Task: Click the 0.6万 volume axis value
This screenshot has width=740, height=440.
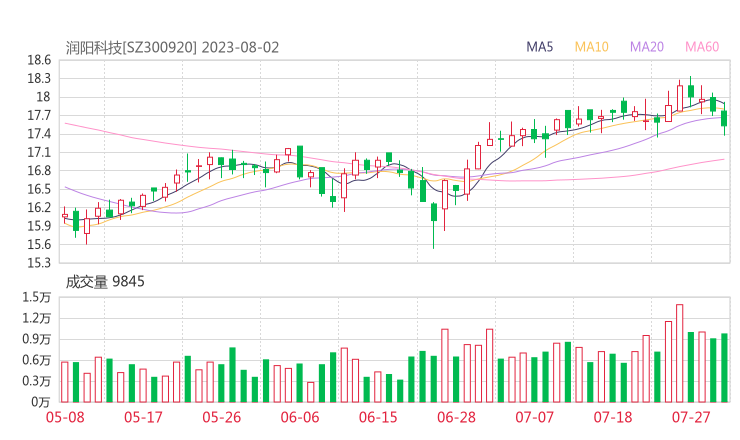Action: pos(36,360)
